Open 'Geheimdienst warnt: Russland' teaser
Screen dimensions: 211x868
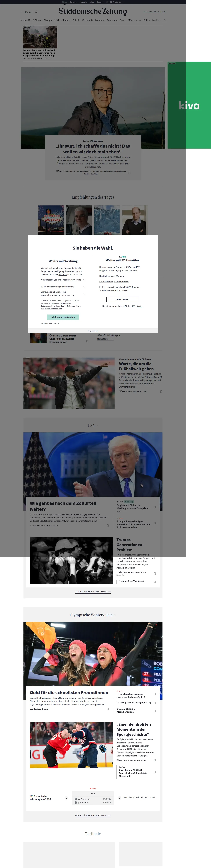pos(40,42)
